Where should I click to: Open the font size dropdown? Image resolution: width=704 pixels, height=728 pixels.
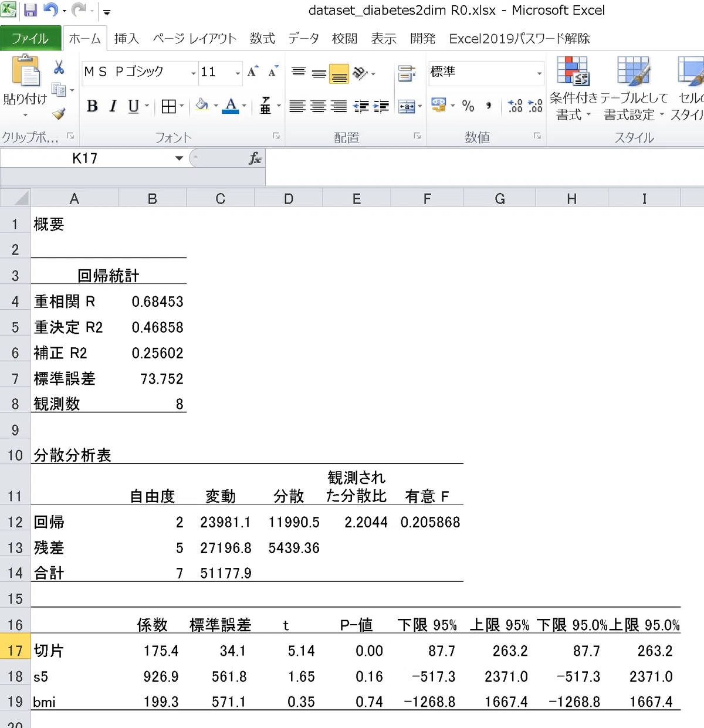coord(238,73)
